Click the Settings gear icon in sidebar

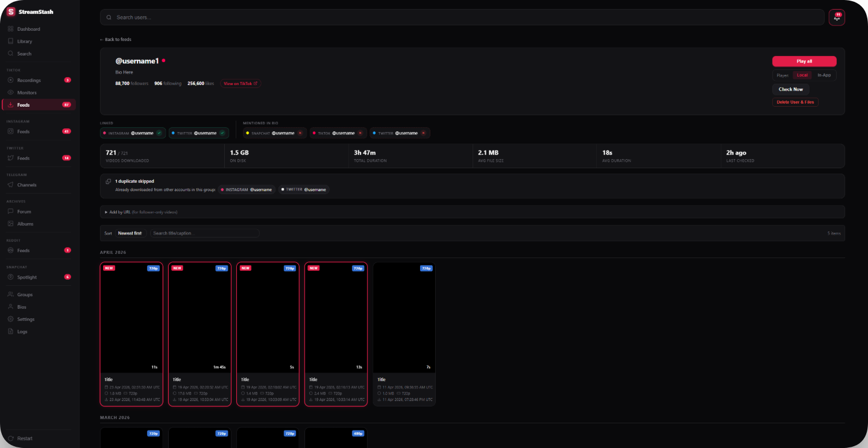(x=11, y=320)
